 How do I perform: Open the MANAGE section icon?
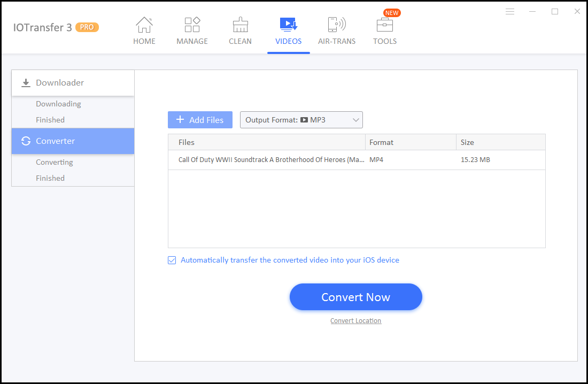[x=192, y=25]
